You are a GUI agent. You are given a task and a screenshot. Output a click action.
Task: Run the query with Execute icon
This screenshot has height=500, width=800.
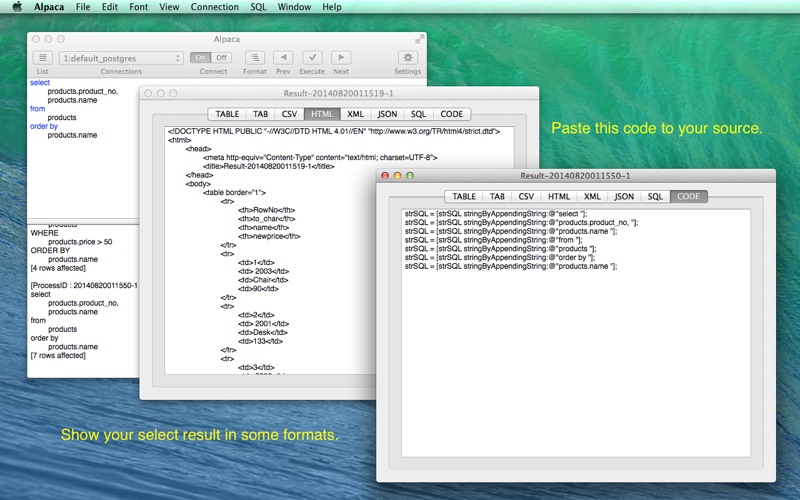point(312,58)
